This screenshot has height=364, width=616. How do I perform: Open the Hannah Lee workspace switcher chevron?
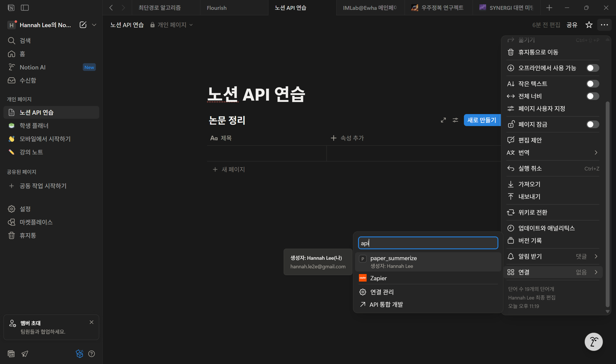pyautogui.click(x=94, y=25)
